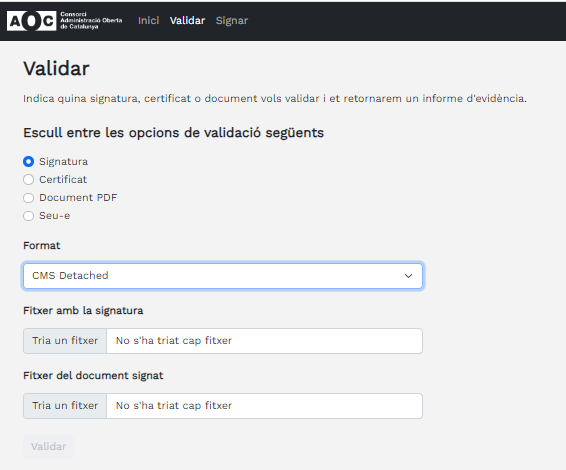Click the chevron arrow in Format select
Image resolution: width=566 pixels, height=470 pixels.
point(408,276)
